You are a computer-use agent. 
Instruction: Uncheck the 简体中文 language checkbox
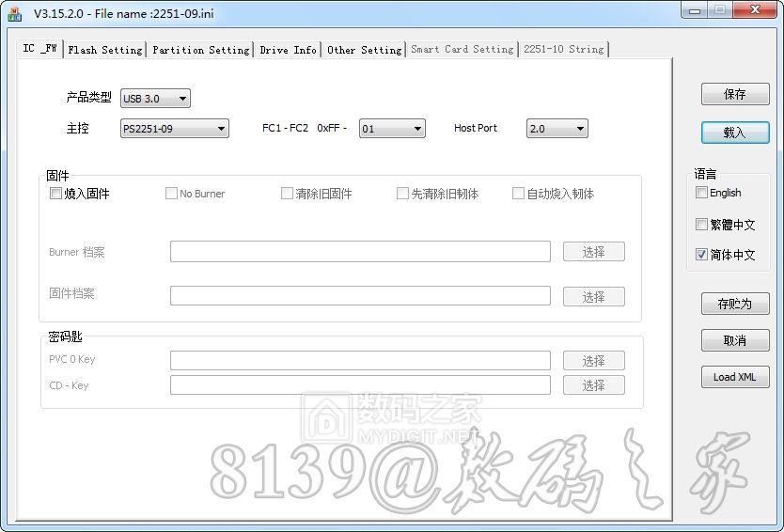click(701, 254)
